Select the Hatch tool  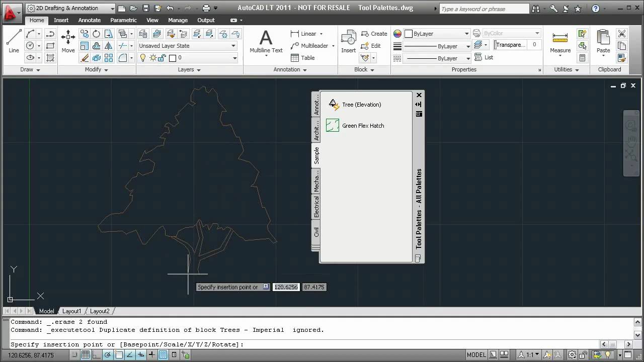point(50,58)
